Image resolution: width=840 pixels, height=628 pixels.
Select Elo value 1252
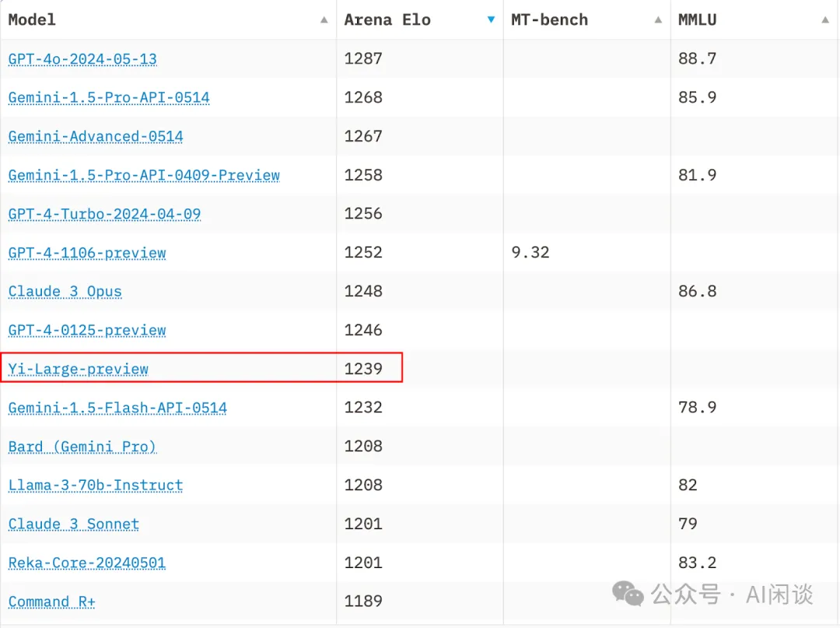pos(363,252)
